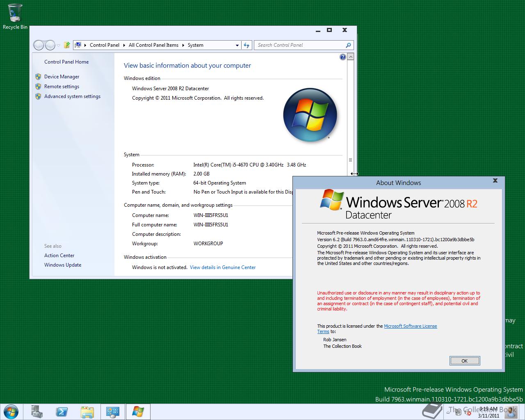Click the Device Manager shield icon

coord(38,77)
